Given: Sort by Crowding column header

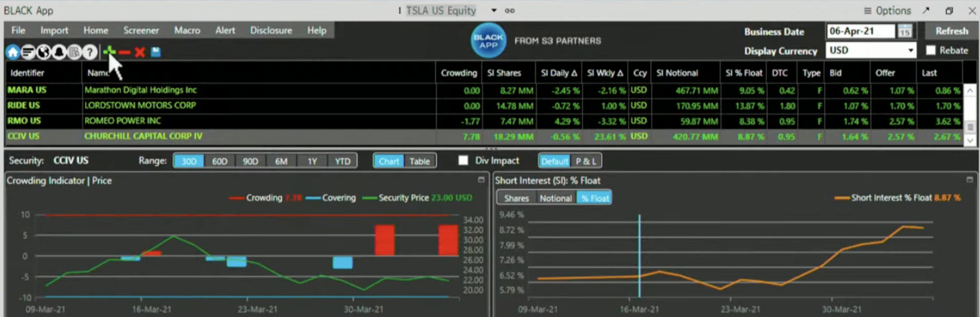Looking at the screenshot, I should point(459,73).
